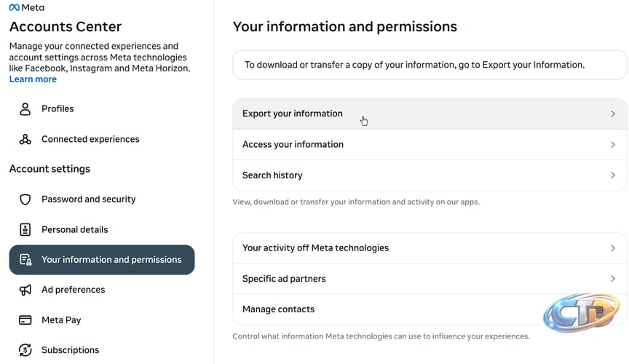Open the Profiles section
Screen dimensions: 629x364
tap(102, 108)
